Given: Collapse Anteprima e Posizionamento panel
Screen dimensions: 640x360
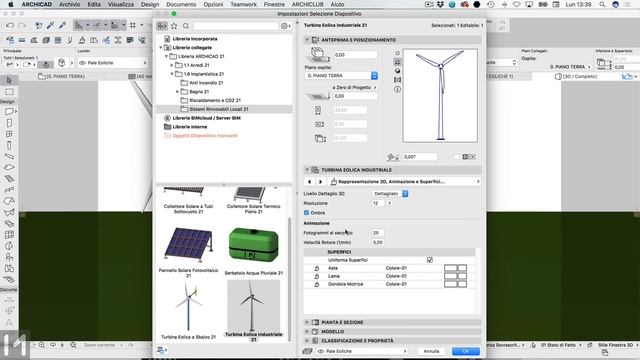Looking at the screenshot, I should pos(307,40).
